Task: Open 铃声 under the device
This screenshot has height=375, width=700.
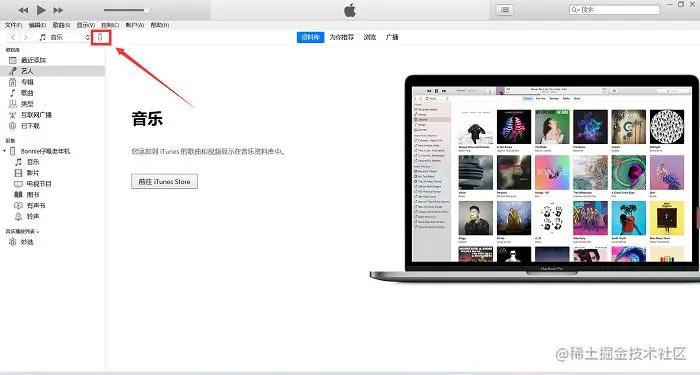Action: click(52, 217)
